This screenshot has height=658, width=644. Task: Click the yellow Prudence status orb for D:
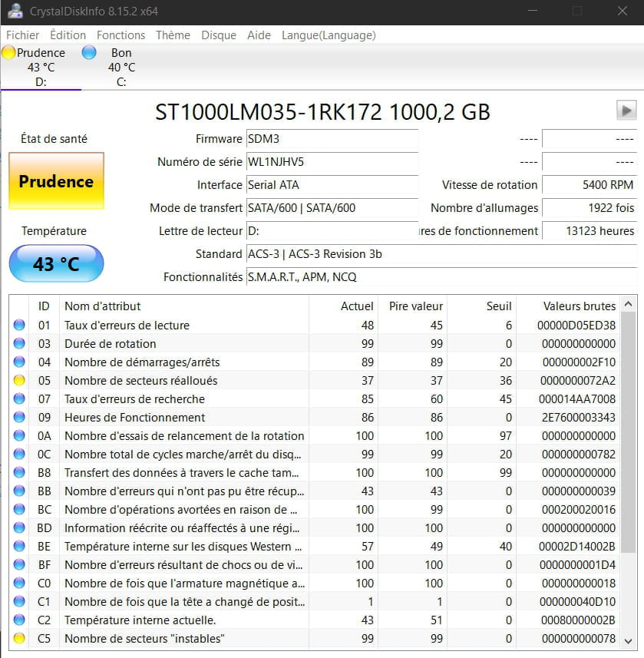(x=8, y=52)
